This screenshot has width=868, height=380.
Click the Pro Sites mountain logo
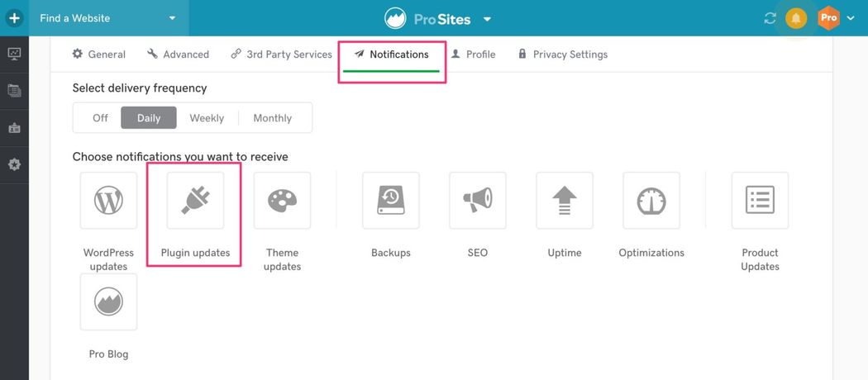click(x=395, y=18)
